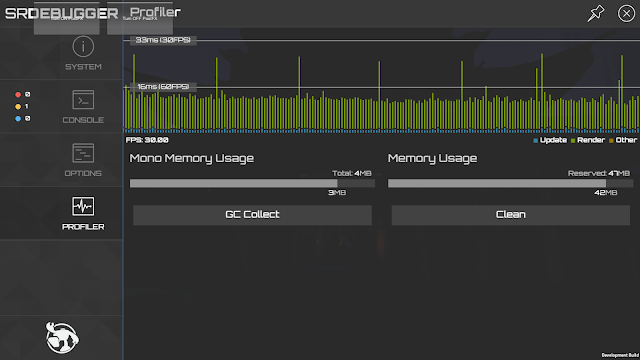The height and width of the screenshot is (360, 640).
Task: Click the 42MB memory usage value
Action: pos(606,193)
